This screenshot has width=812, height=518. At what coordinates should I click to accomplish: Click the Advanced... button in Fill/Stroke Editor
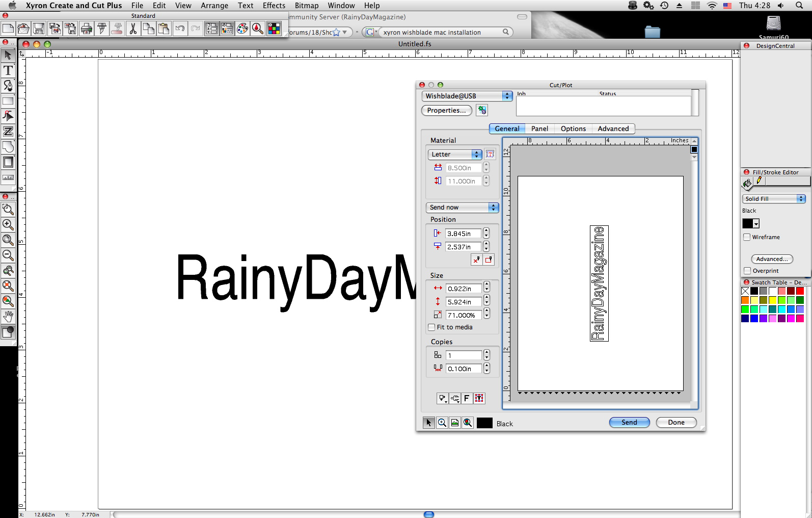(772, 259)
